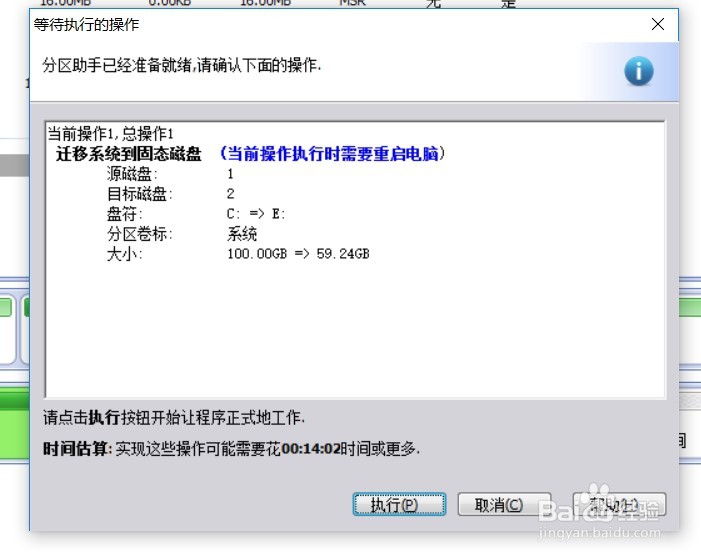This screenshot has height=558, width=701.
Task: Click the blue restart notice 当前操作执行时需要重启电脑
Action: coord(333,153)
